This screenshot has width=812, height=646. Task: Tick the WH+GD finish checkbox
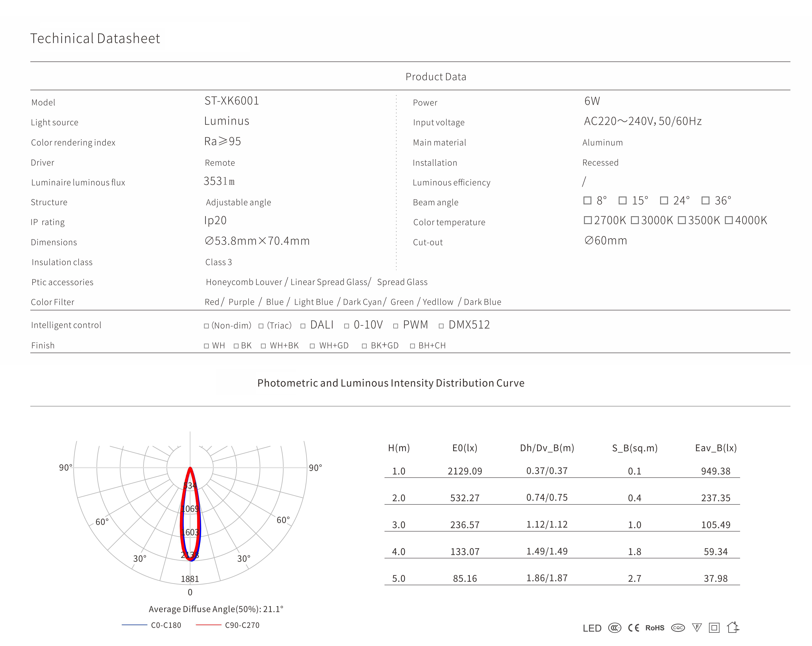[312, 346]
